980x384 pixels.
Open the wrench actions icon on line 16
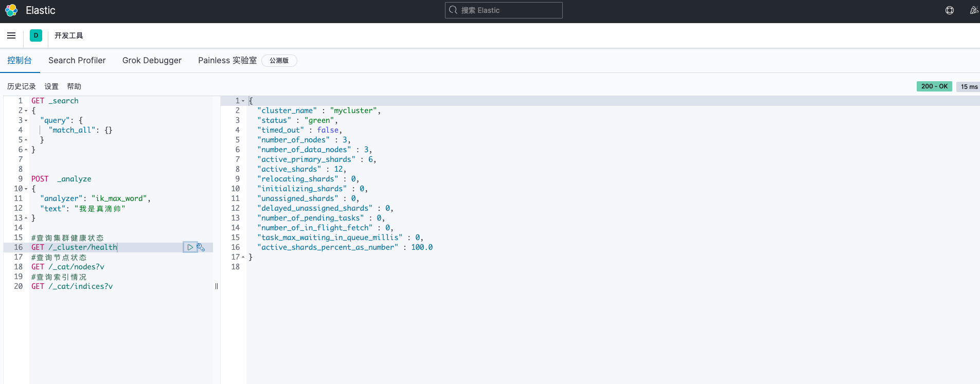coord(201,247)
